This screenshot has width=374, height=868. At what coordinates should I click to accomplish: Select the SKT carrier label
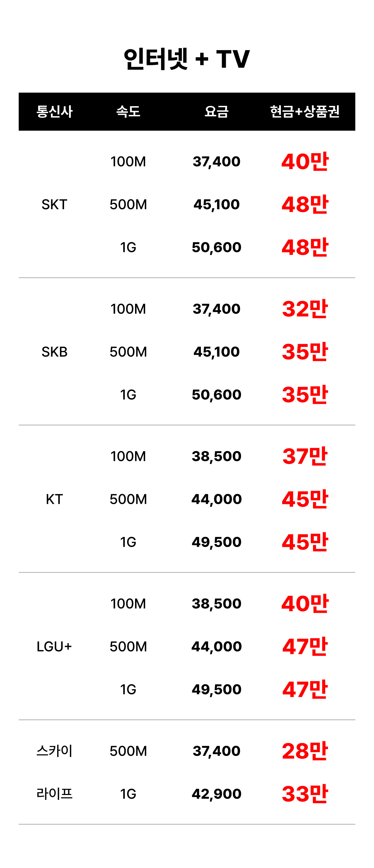54,204
